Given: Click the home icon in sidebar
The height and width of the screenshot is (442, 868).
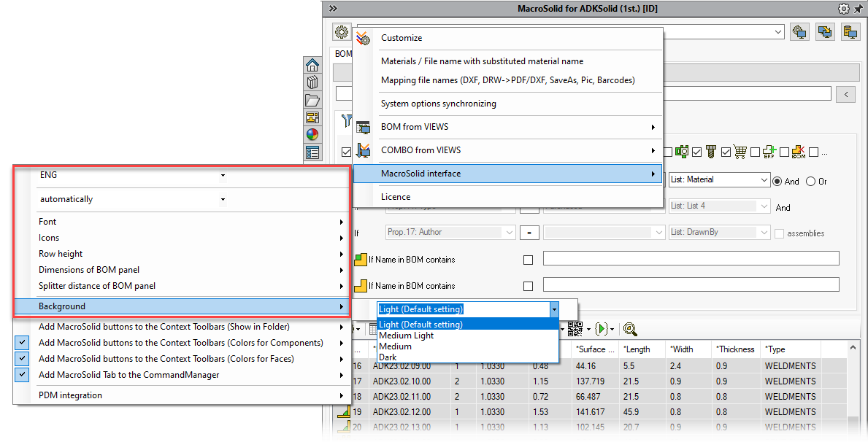Looking at the screenshot, I should [312, 65].
